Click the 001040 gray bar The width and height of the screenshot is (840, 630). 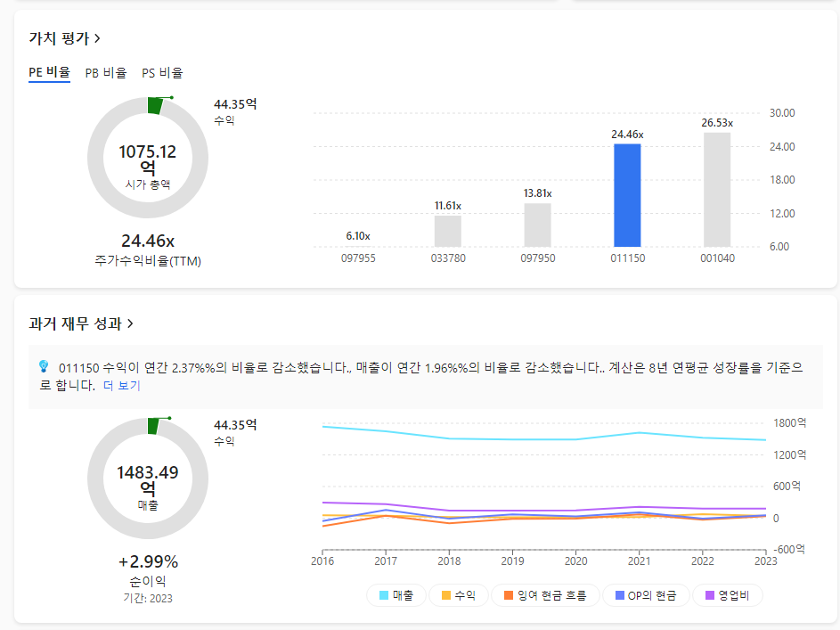coord(717,190)
